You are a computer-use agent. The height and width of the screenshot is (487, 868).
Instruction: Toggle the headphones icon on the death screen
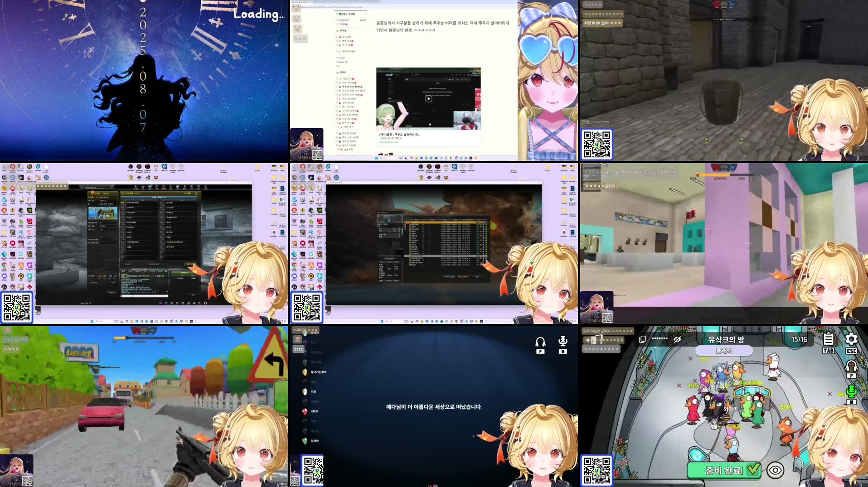[540, 342]
